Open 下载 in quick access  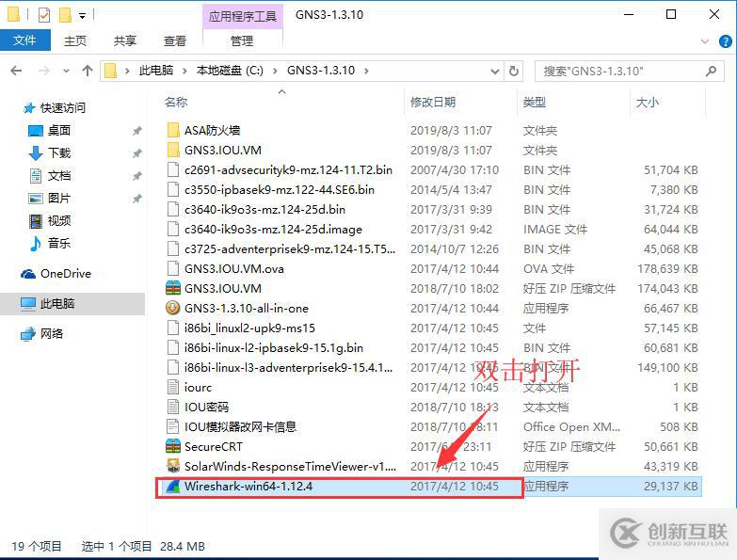pyautogui.click(x=58, y=152)
